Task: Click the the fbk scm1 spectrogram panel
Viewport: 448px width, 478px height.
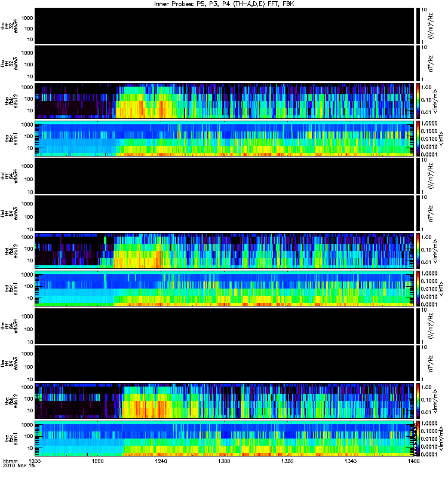Action: 225,439
